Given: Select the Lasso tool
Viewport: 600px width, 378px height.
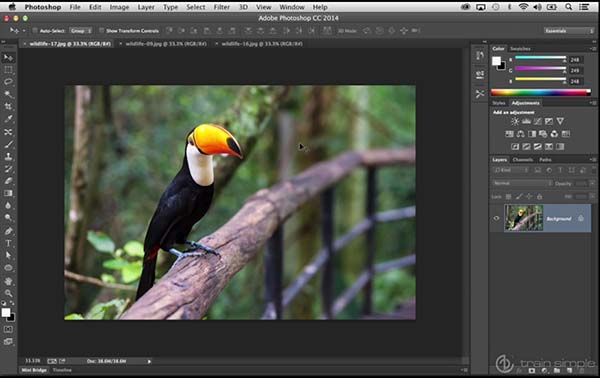Looking at the screenshot, I should tap(8, 82).
